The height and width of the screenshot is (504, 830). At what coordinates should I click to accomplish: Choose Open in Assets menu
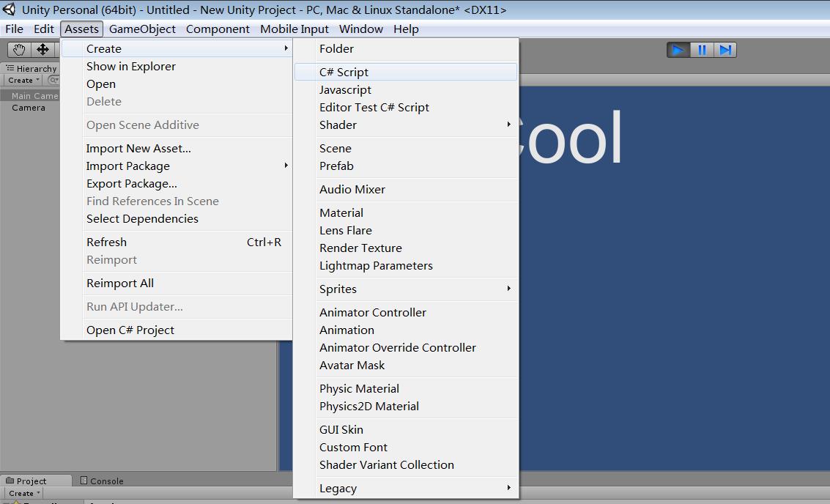coord(177,84)
